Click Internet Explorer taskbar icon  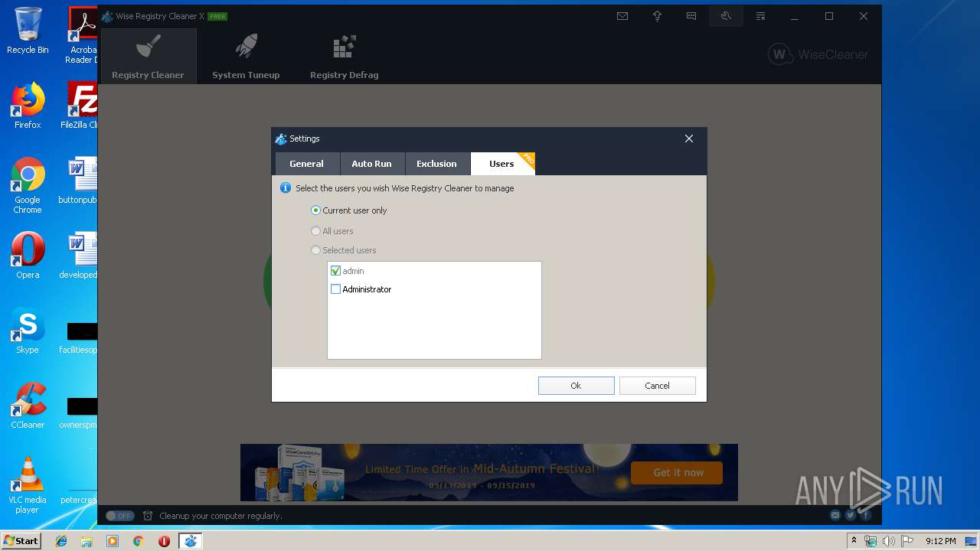click(x=61, y=541)
